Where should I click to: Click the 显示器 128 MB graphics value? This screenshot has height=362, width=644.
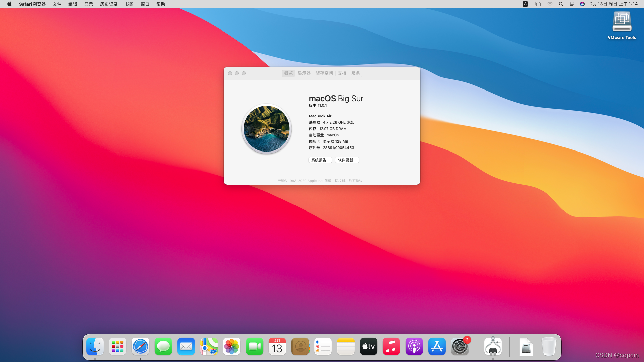pos(336,141)
